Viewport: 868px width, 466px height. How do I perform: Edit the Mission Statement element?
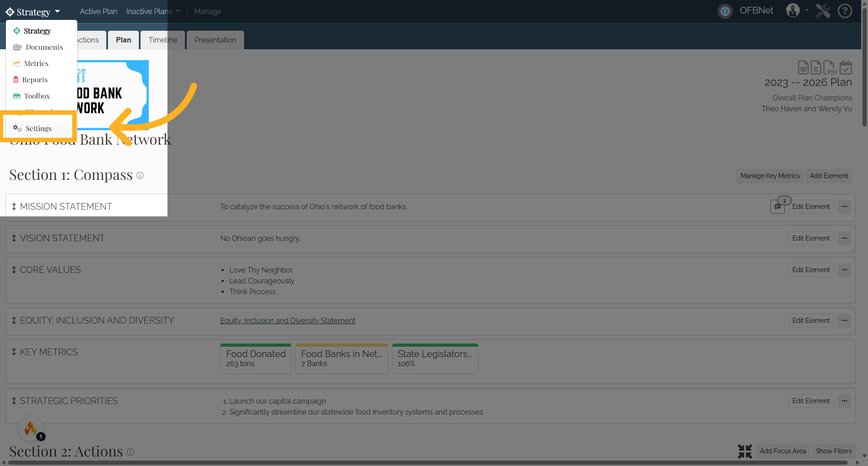[x=811, y=207]
